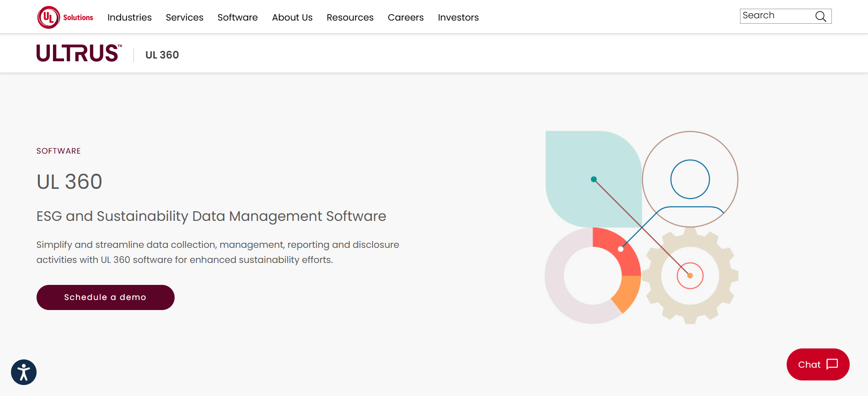
Task: Click the UL 360 breadcrumb link
Action: pyautogui.click(x=162, y=55)
